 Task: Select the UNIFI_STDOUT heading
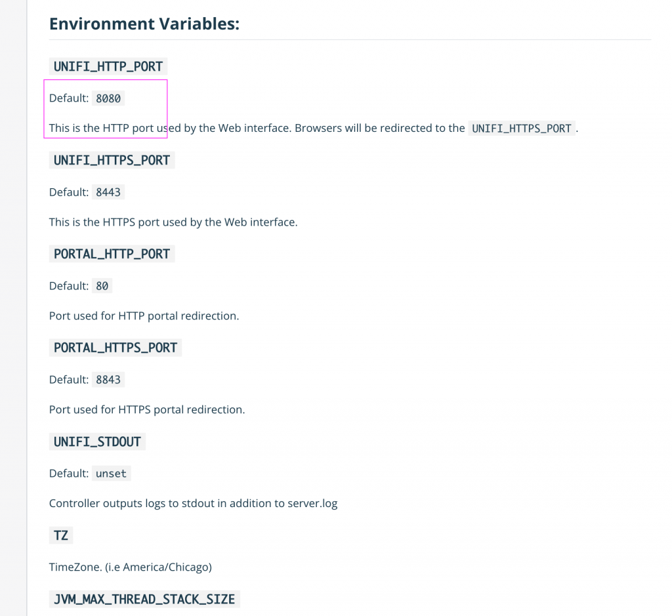[97, 441]
